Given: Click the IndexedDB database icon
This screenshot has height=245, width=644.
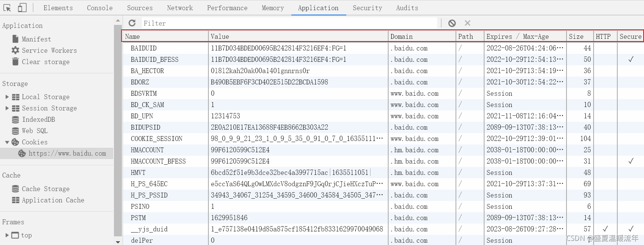Looking at the screenshot, I should 15,119.
